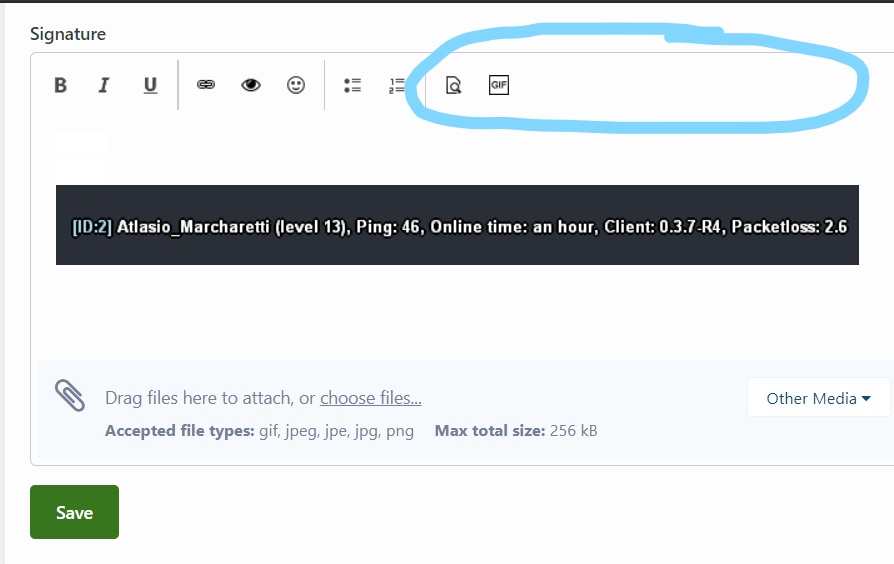Screen dimensions: 894x564
Task: Insert spoiler with the eye icon
Action: 251,85
